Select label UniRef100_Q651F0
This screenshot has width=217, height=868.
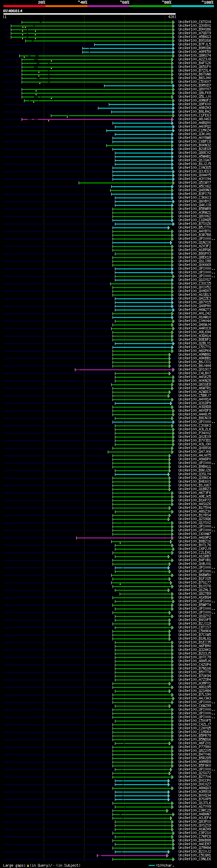pos(195,67)
